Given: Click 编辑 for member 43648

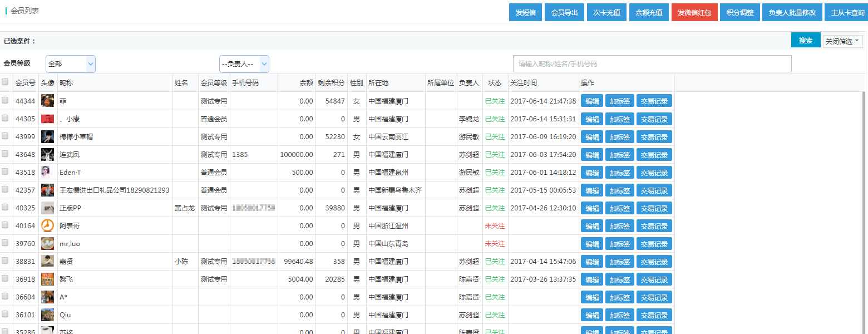Looking at the screenshot, I should tap(592, 154).
